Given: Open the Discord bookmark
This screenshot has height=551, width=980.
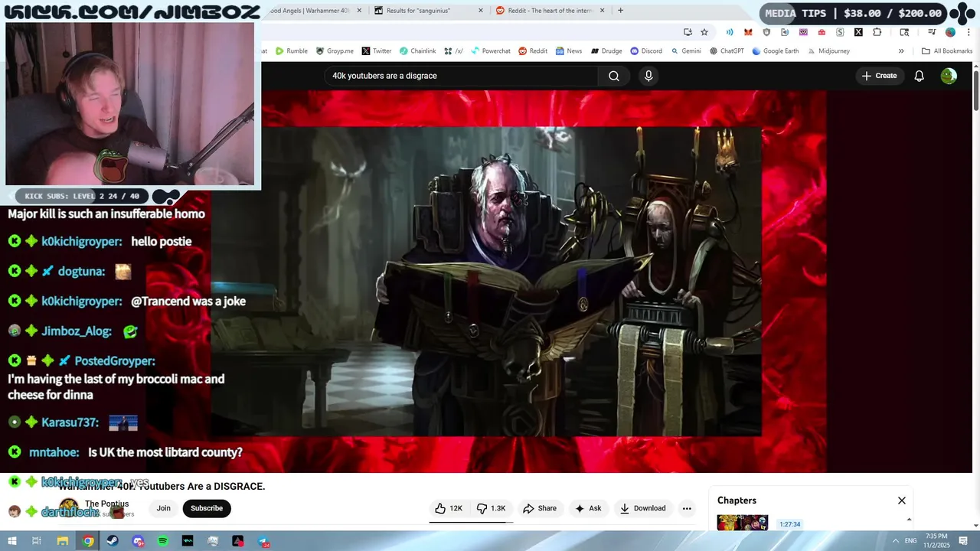Looking at the screenshot, I should 646,51.
